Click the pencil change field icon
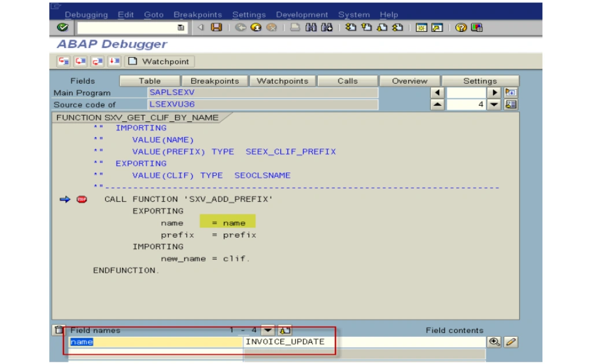The image size is (592, 364). [x=511, y=342]
